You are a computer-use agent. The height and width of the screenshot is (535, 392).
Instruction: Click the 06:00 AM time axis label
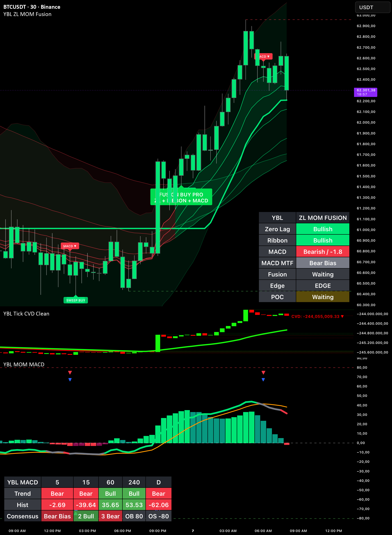[263, 531]
